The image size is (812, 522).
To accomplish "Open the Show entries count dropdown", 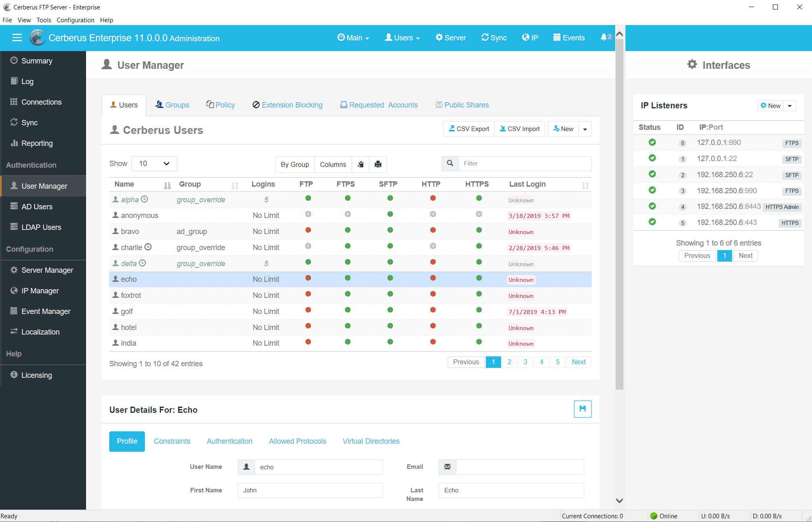I will point(154,164).
